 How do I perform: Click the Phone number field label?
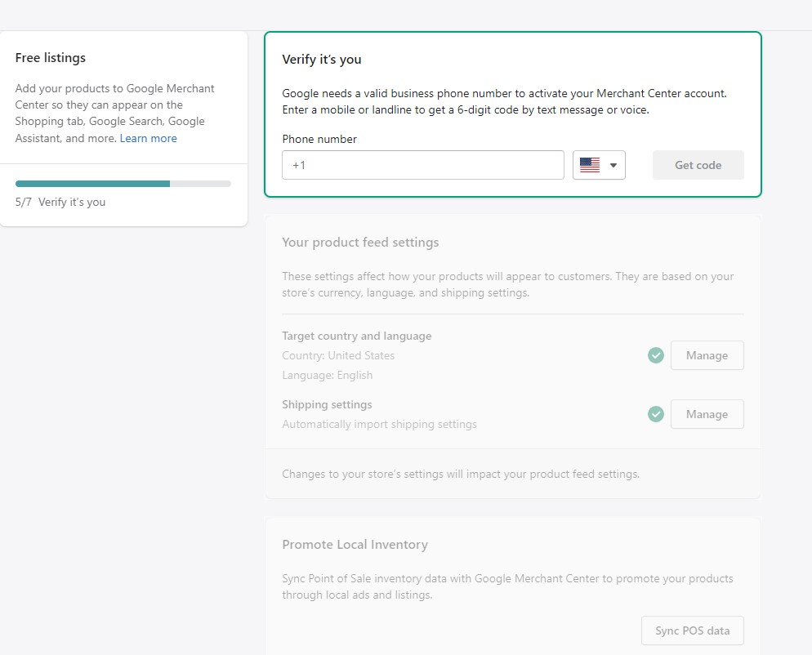[319, 140]
